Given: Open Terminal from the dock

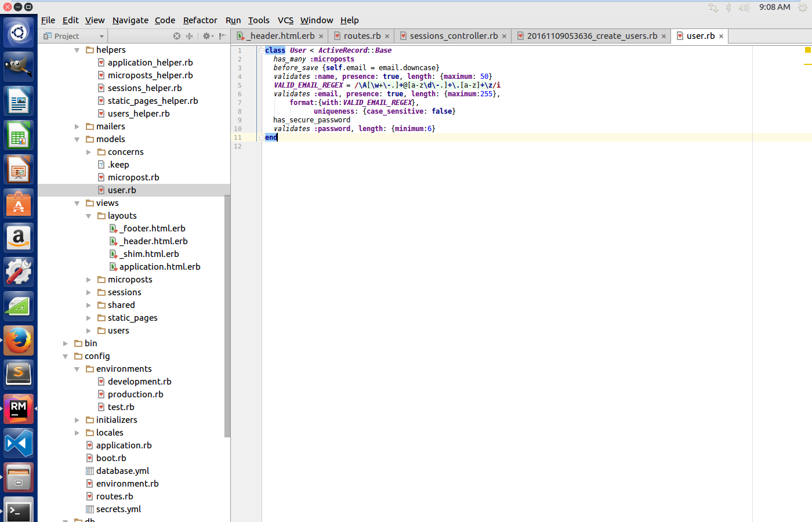Looking at the screenshot, I should (x=19, y=510).
